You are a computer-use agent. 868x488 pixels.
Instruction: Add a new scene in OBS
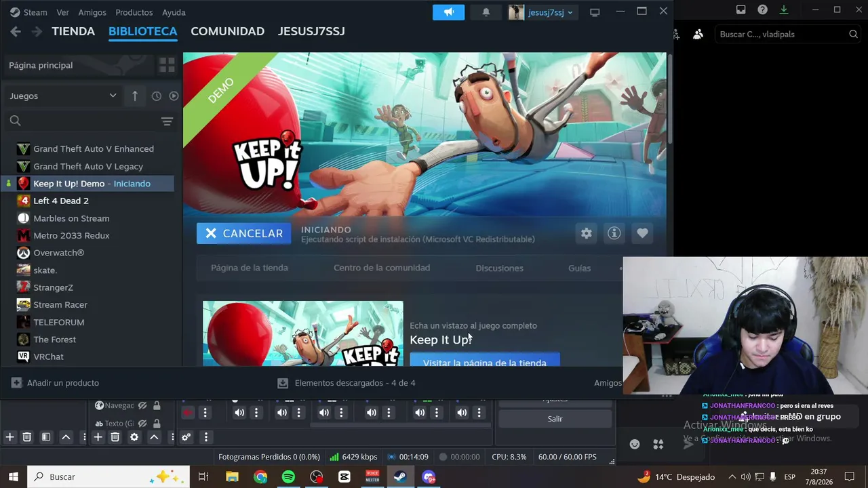click(9, 437)
